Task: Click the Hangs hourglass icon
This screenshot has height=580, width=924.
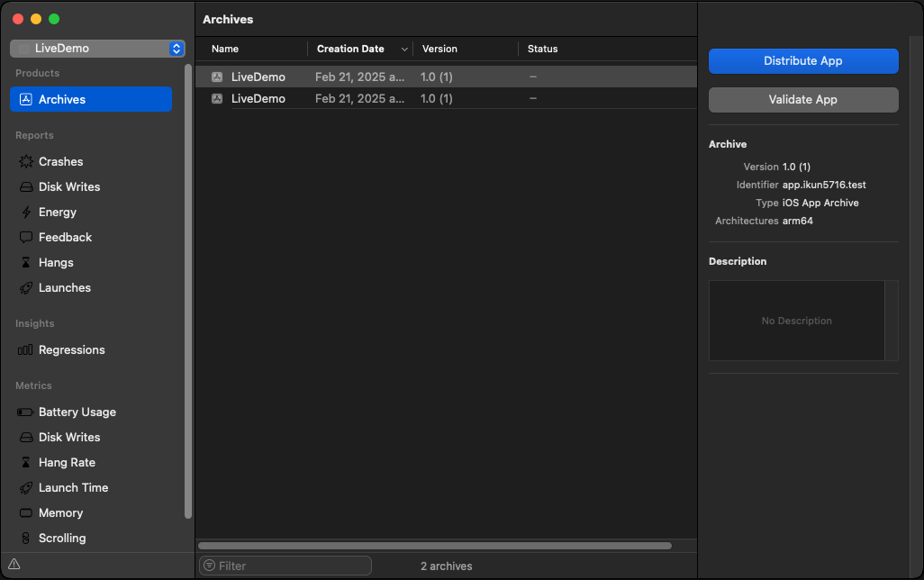Action: 26,262
